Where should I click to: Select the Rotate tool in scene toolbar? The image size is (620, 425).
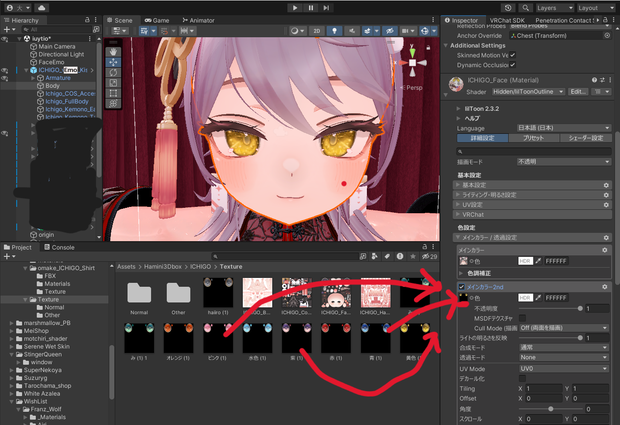point(113,72)
